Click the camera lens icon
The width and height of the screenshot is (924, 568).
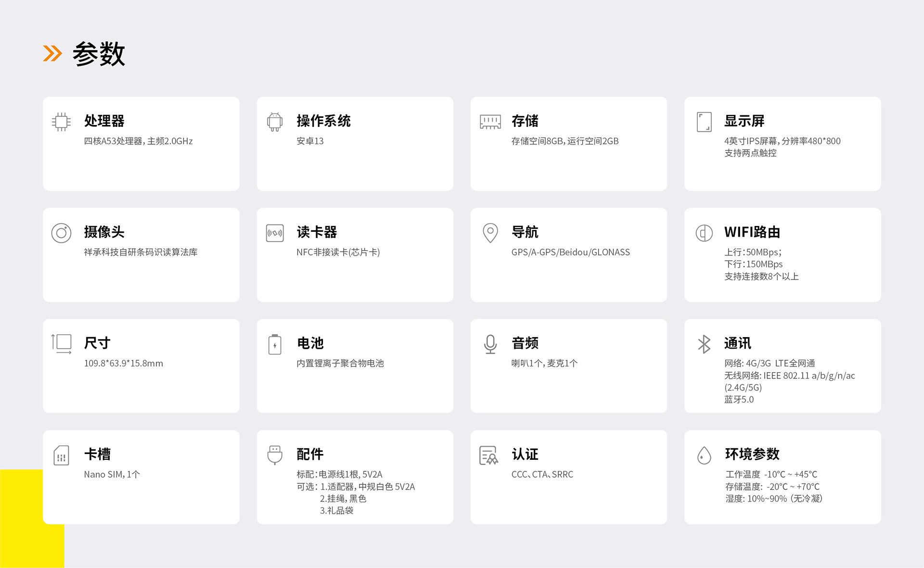pyautogui.click(x=61, y=233)
